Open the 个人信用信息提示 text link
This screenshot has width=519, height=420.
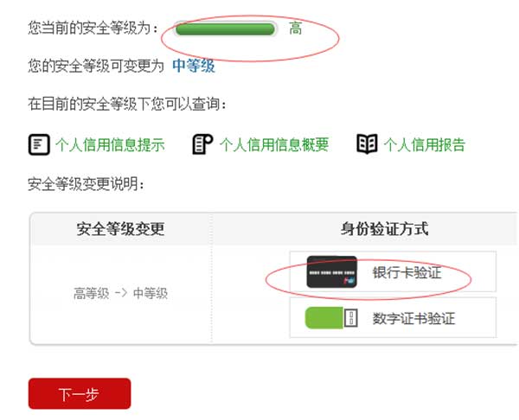pyautogui.click(x=110, y=145)
